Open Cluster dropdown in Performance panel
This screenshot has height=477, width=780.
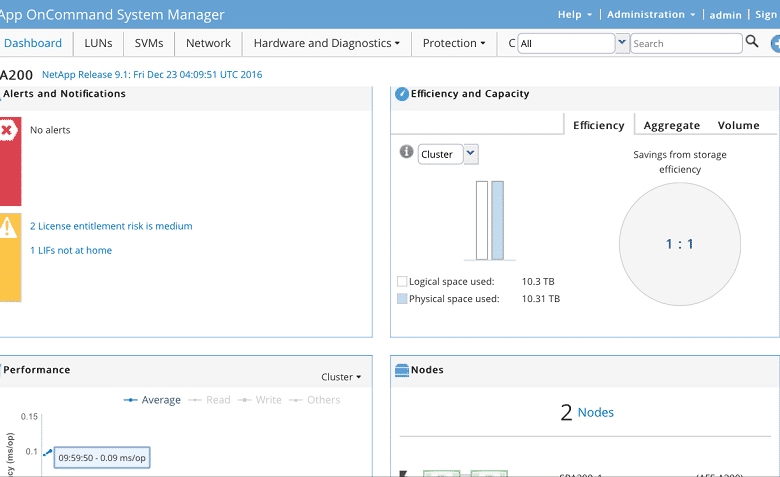tap(341, 377)
